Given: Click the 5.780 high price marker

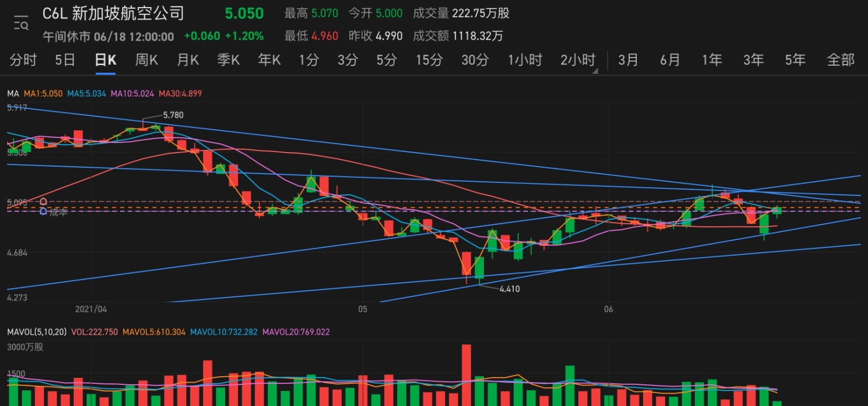Looking at the screenshot, I should pos(173,115).
